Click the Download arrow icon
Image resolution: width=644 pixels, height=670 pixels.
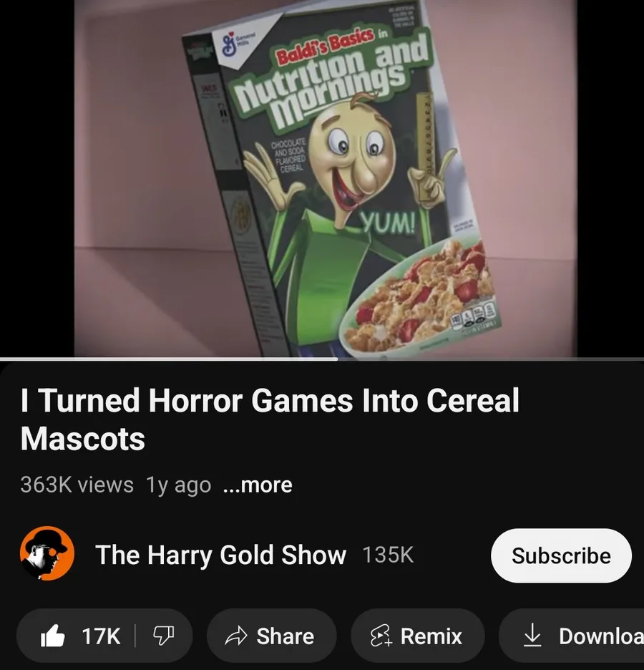click(x=532, y=636)
